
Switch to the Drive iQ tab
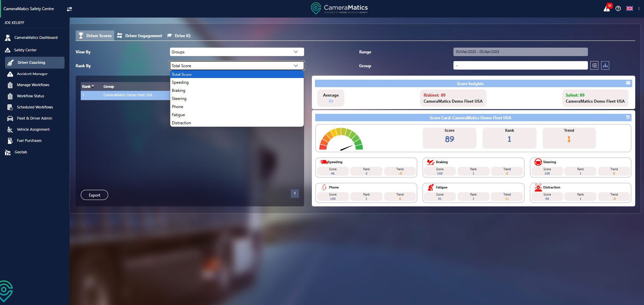pyautogui.click(x=179, y=36)
